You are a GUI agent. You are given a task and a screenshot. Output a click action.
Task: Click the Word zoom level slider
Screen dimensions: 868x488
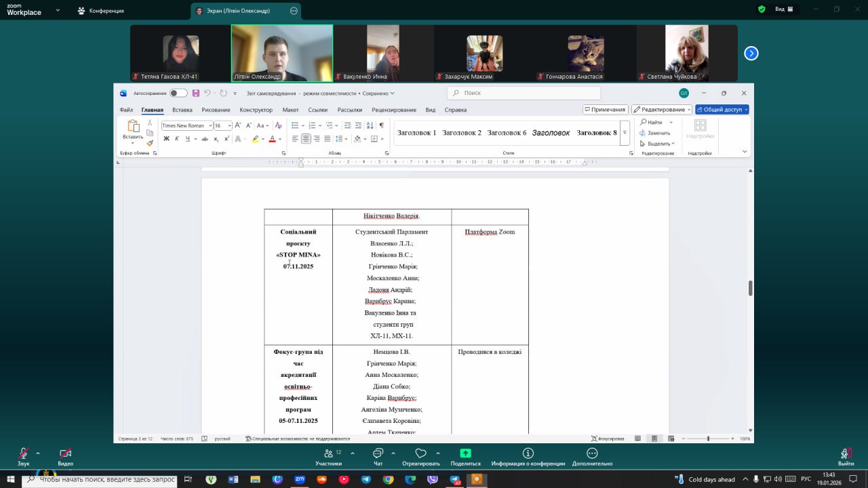[708, 439]
